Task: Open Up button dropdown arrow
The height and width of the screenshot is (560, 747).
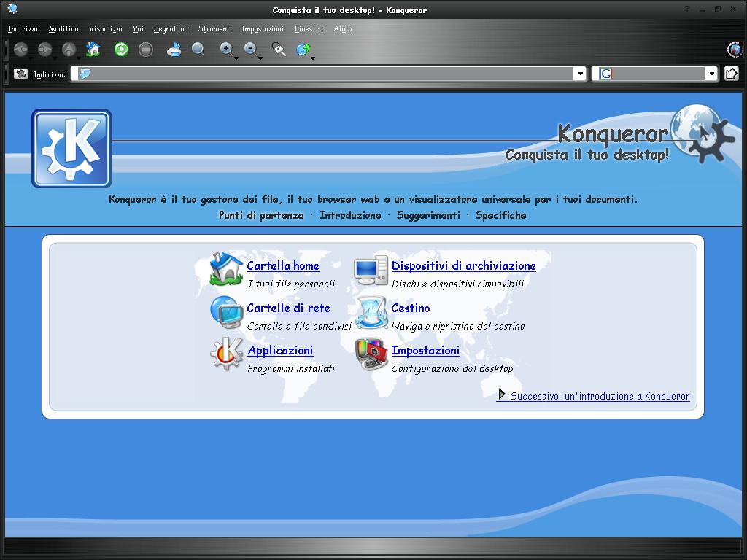Action: click(79, 58)
